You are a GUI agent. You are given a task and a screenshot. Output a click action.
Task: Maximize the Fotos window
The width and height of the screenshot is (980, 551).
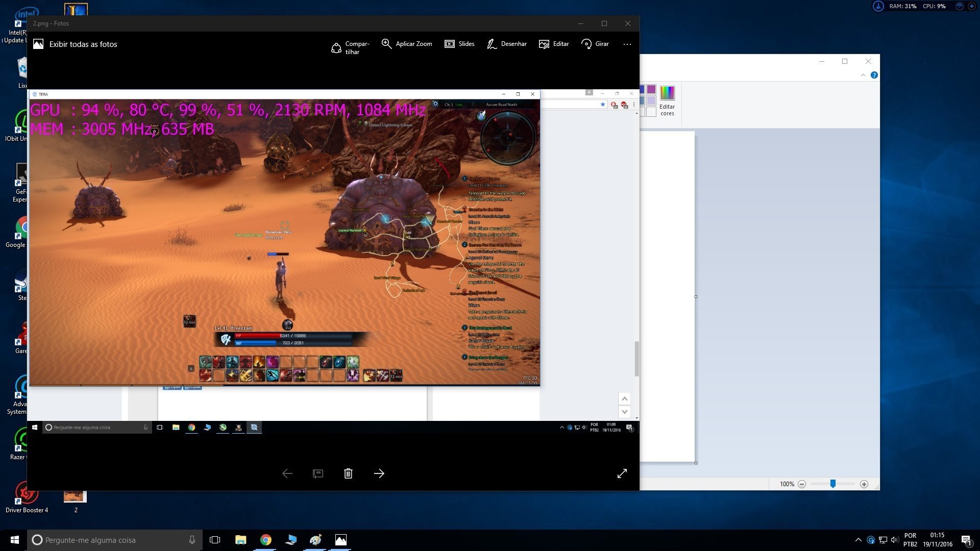604,23
